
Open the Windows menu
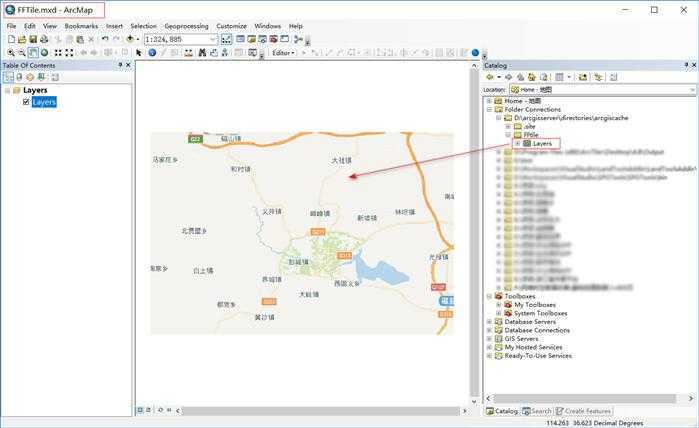coord(267,26)
